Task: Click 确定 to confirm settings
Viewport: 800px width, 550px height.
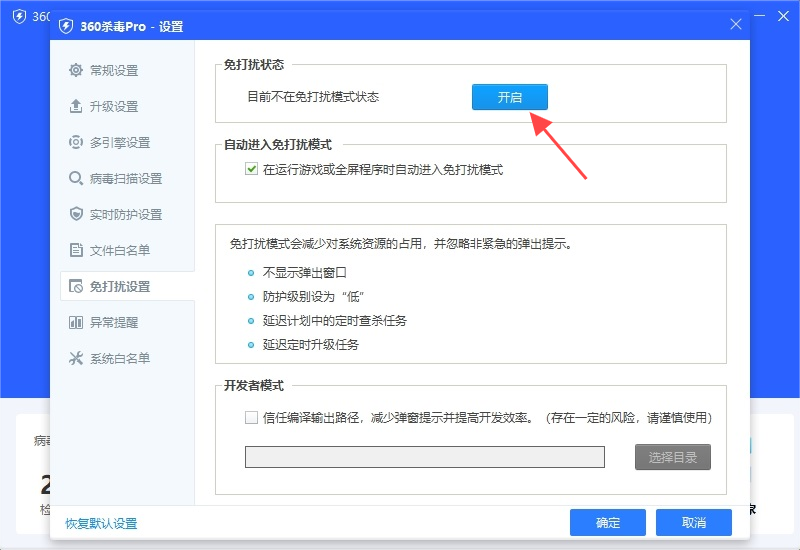Action: (x=608, y=522)
